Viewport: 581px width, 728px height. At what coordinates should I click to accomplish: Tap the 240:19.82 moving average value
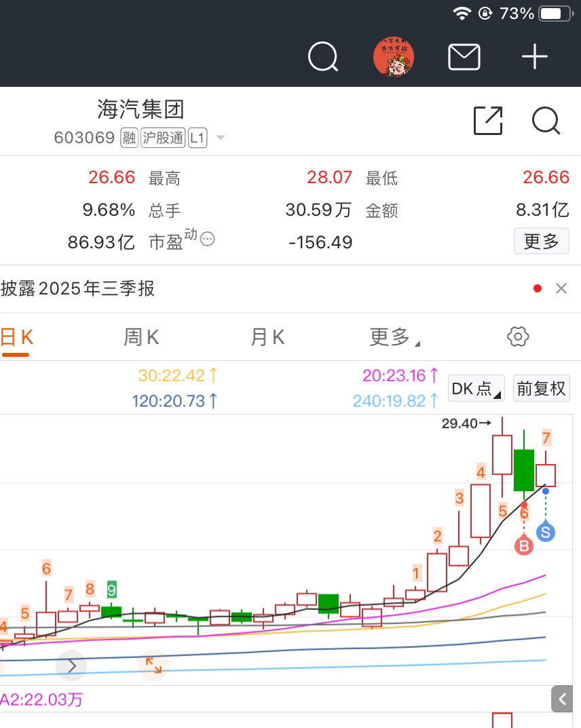point(395,401)
